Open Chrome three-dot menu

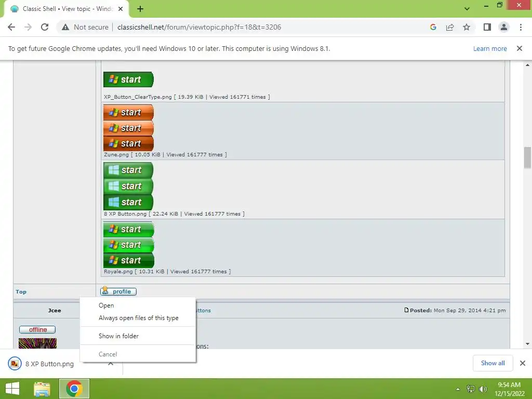[x=521, y=27]
